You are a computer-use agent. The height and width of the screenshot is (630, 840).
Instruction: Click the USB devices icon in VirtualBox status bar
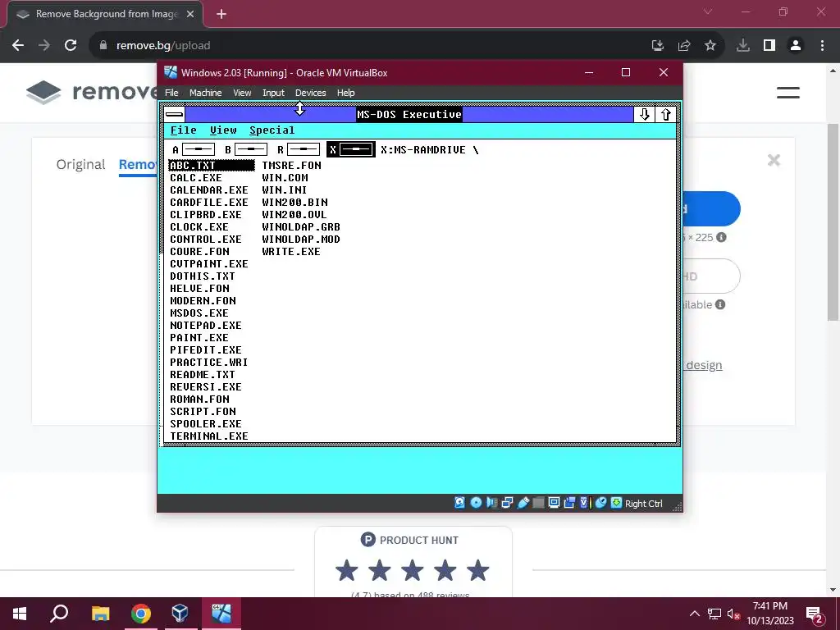pos(523,503)
